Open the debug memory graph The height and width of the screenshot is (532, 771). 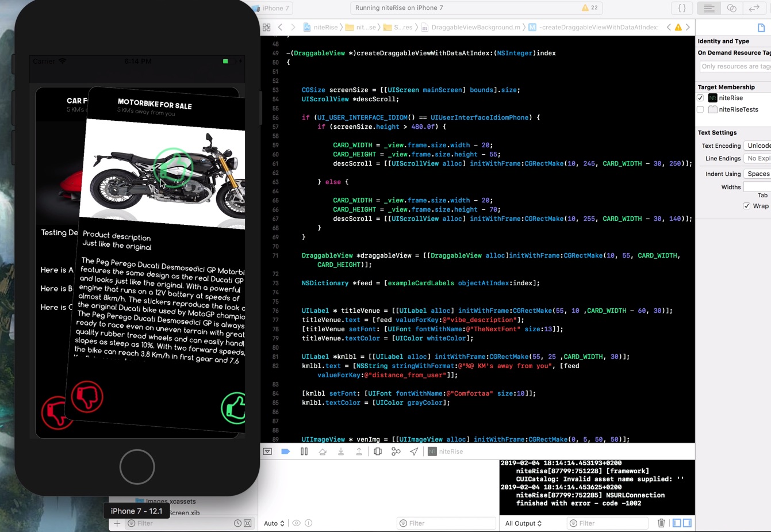coord(396,451)
